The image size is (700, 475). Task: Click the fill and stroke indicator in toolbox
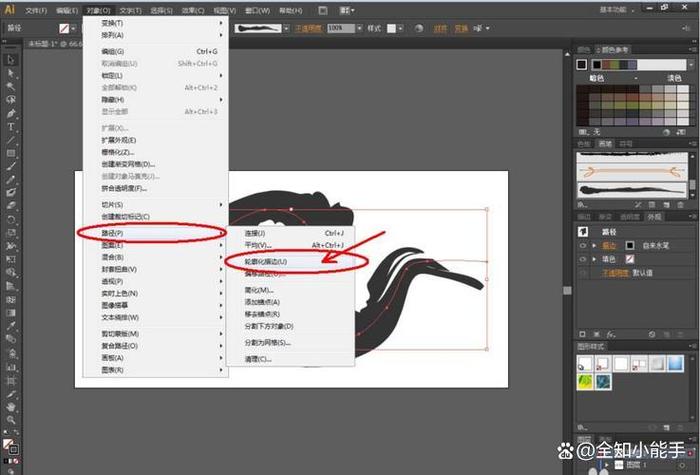tap(11, 446)
